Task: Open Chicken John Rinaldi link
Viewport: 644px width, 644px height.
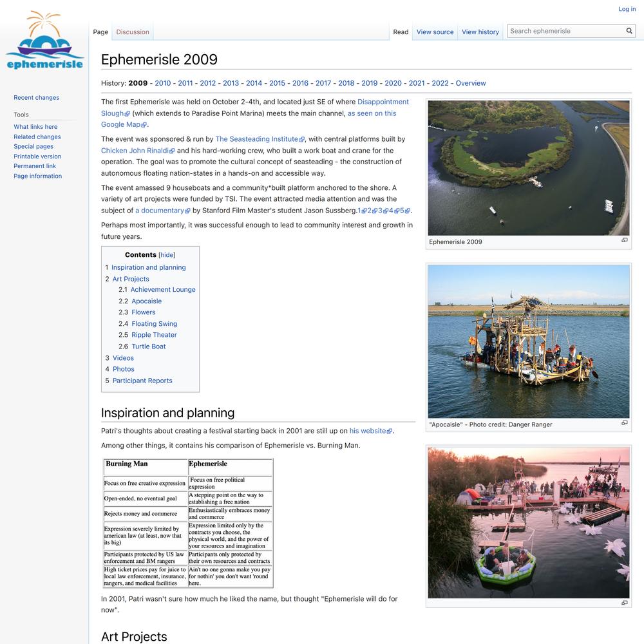Action: 138,151
